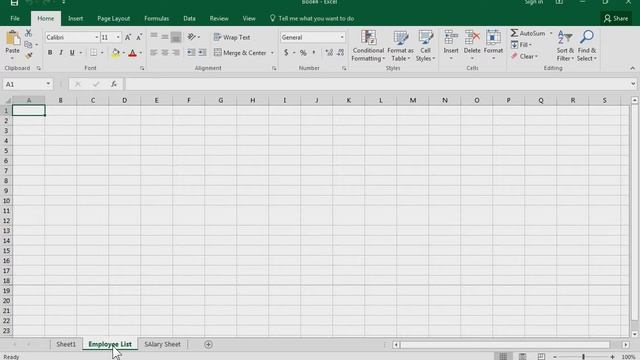The width and height of the screenshot is (640, 360).
Task: Apply the red Font Color swatch
Action: click(132, 53)
